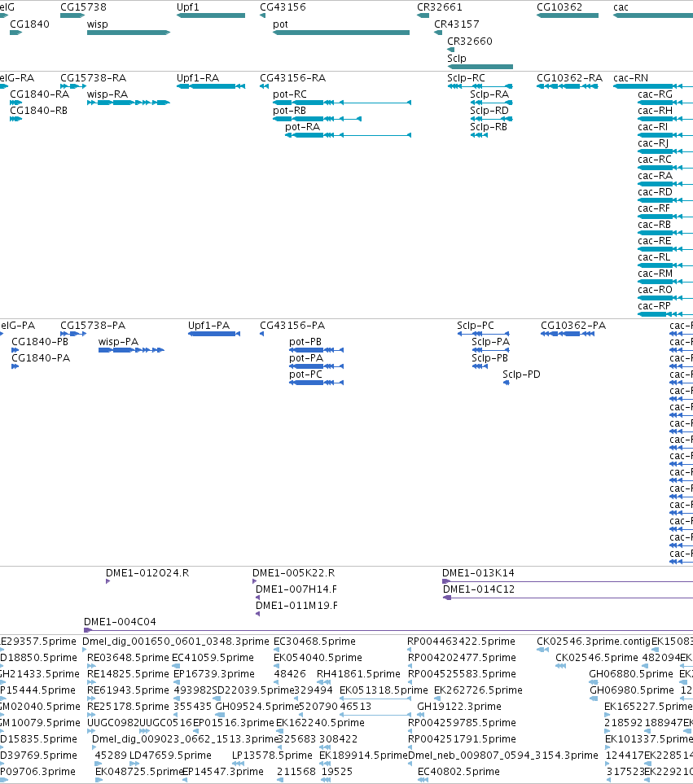Image resolution: width=693 pixels, height=784 pixels.
Task: Click transcript Upf1-RA
Action: [211, 86]
